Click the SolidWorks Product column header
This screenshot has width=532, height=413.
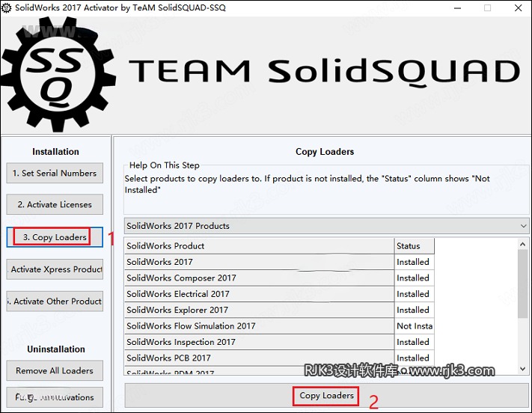259,246
